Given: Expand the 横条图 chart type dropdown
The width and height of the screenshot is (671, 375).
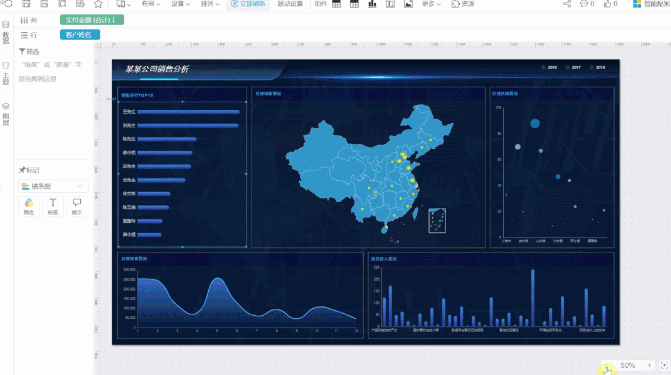Looking at the screenshot, I should coord(53,186).
